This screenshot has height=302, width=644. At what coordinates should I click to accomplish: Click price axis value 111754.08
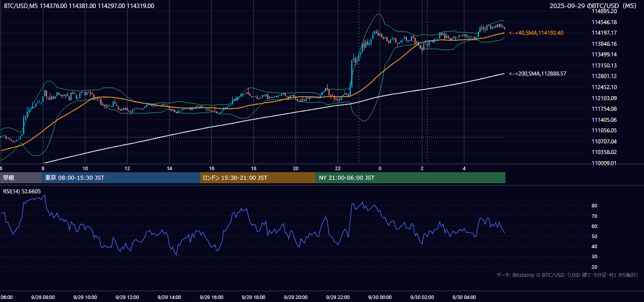tap(605, 109)
